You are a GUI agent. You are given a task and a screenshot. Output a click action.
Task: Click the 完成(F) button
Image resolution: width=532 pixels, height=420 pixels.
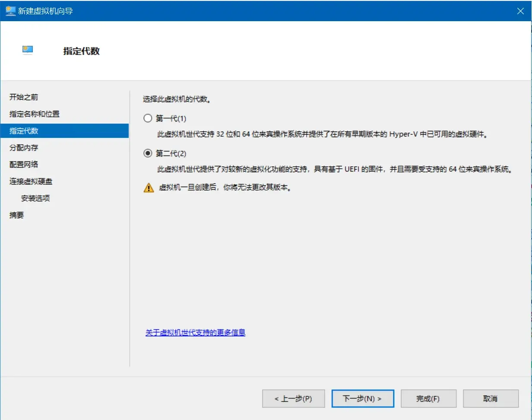coord(428,399)
